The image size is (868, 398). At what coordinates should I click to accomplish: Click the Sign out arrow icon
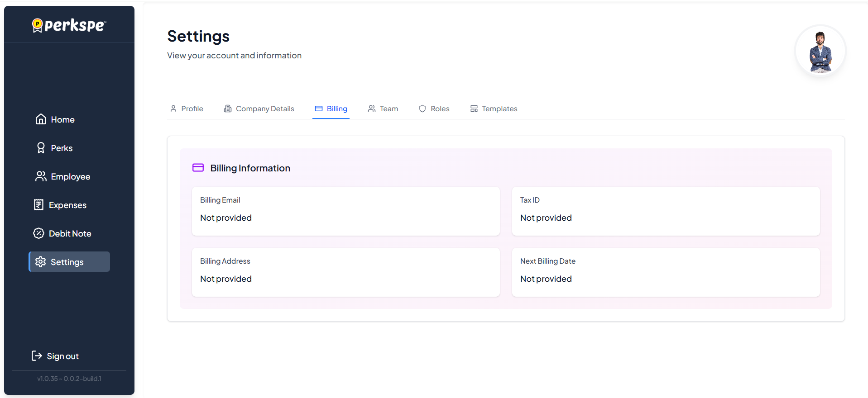37,356
